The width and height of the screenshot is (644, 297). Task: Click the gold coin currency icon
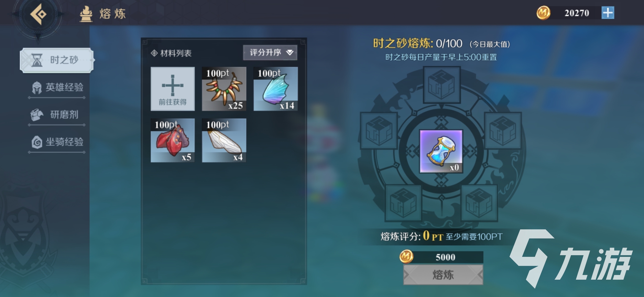pos(543,13)
